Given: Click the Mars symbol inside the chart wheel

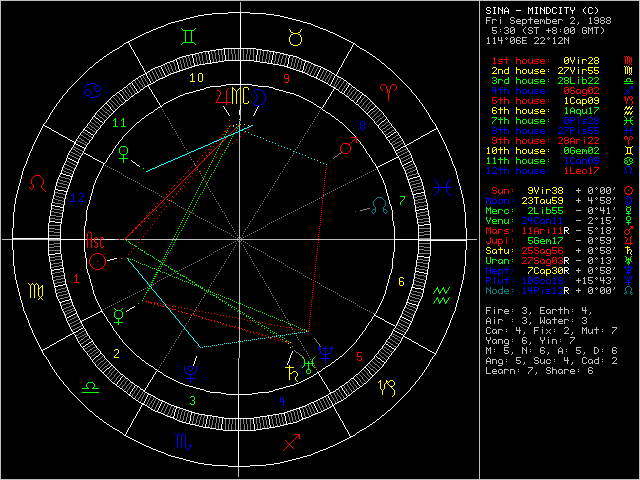Looking at the screenshot, I should pos(346,148).
